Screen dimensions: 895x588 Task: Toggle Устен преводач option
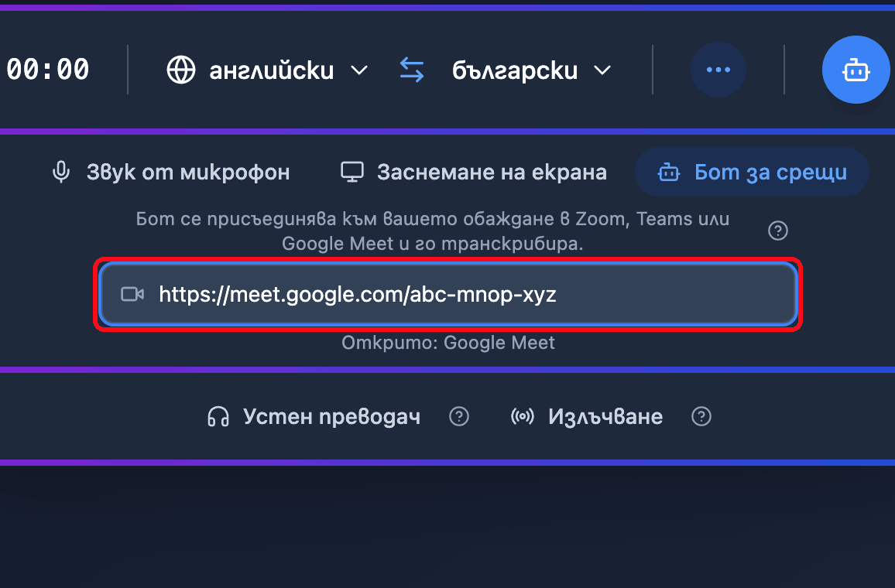tap(314, 416)
